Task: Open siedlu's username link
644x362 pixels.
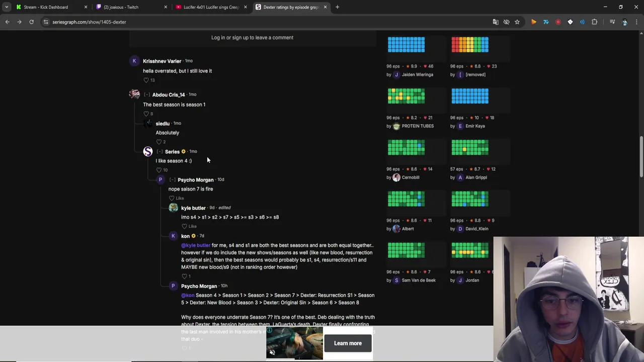Action: click(163, 123)
